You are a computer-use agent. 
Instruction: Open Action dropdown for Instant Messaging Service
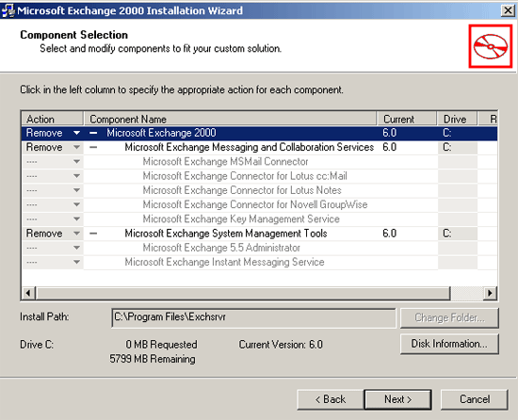click(76, 262)
